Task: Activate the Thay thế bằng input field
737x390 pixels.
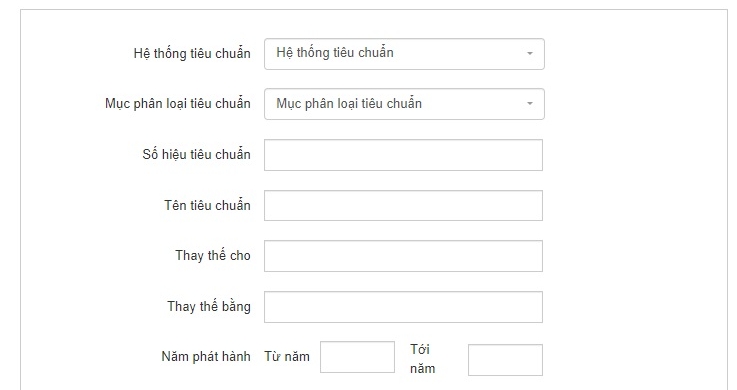Action: click(403, 307)
